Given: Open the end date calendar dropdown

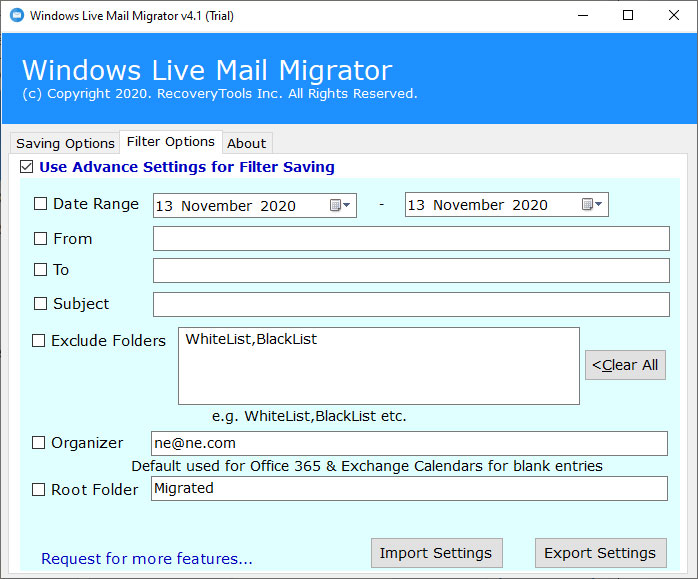Looking at the screenshot, I should pyautogui.click(x=592, y=204).
